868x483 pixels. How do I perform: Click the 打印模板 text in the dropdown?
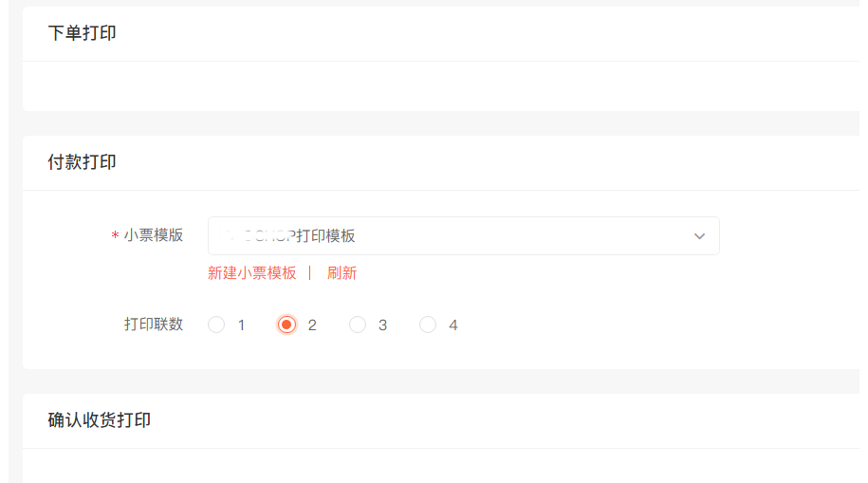[x=325, y=236]
